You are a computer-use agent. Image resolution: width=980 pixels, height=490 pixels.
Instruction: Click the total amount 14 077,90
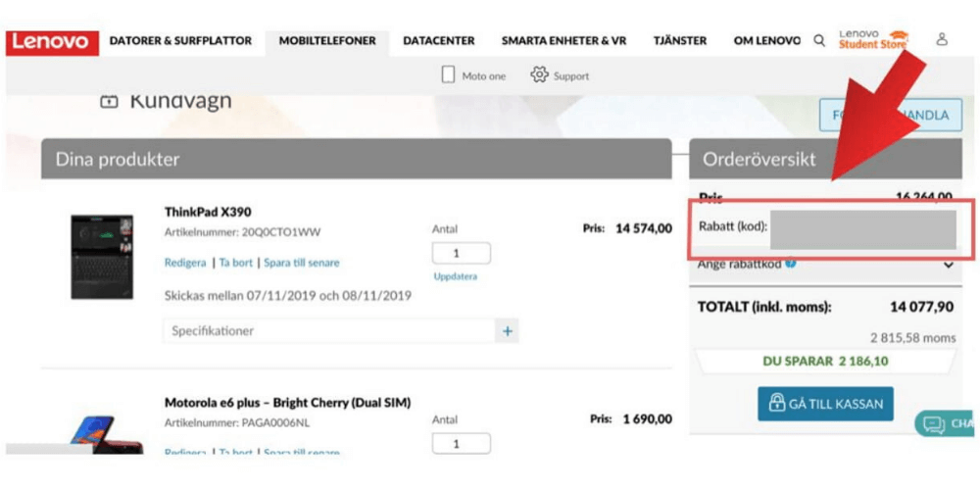point(922,307)
